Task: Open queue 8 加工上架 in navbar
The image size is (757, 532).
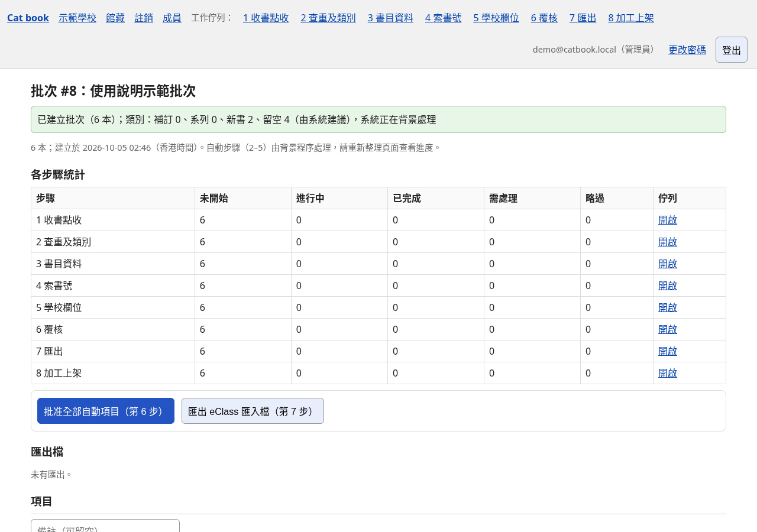Action: coord(631,18)
